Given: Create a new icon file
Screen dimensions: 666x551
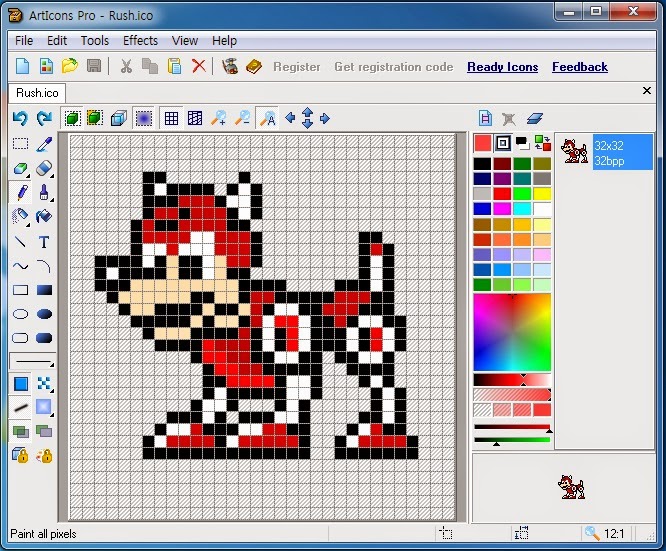Looking at the screenshot, I should 22,66.
